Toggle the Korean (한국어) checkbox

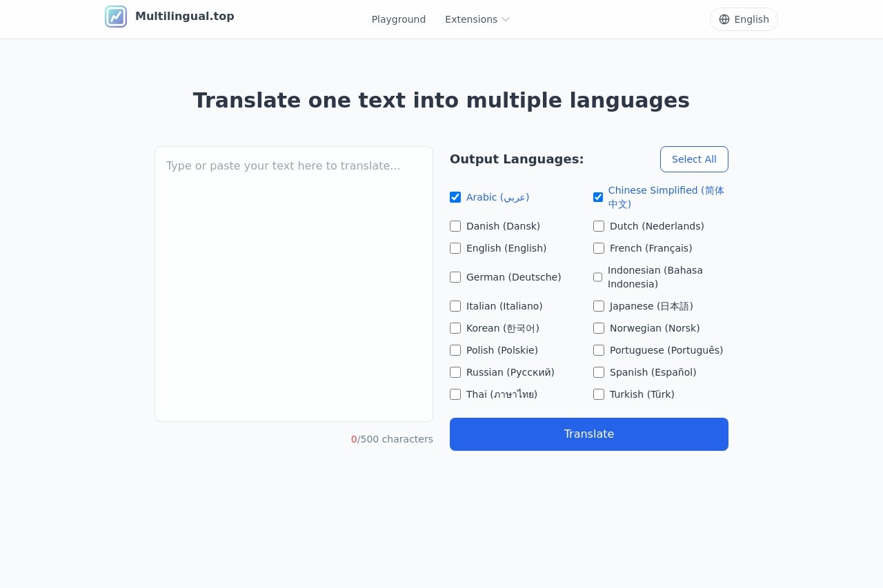(455, 328)
